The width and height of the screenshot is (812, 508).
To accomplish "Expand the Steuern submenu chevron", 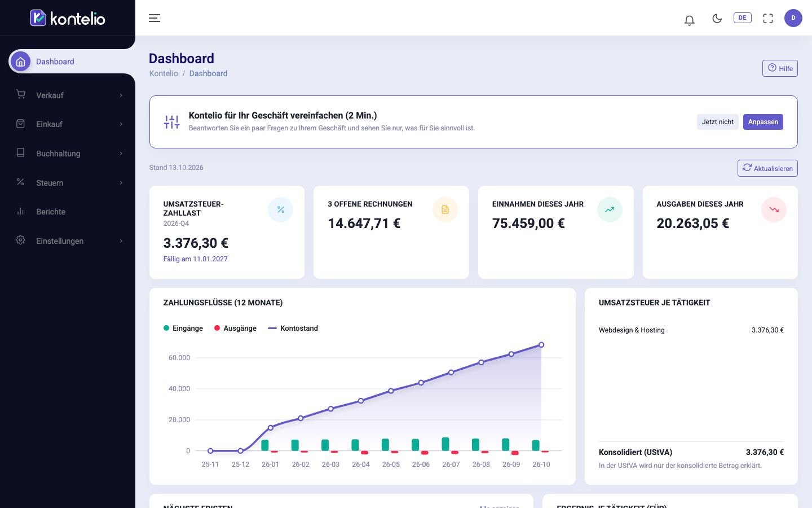I will pyautogui.click(x=121, y=183).
